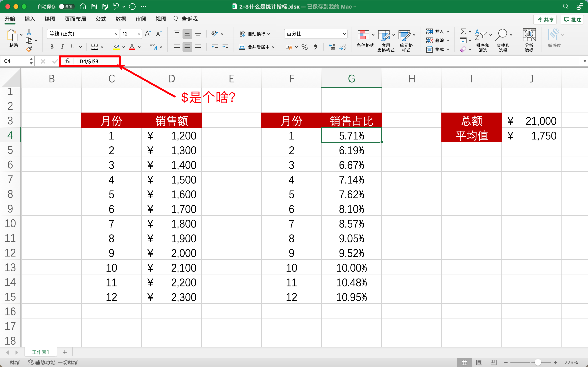Click the undo arrow in title bar
The width and height of the screenshot is (588, 367).
click(x=116, y=7)
